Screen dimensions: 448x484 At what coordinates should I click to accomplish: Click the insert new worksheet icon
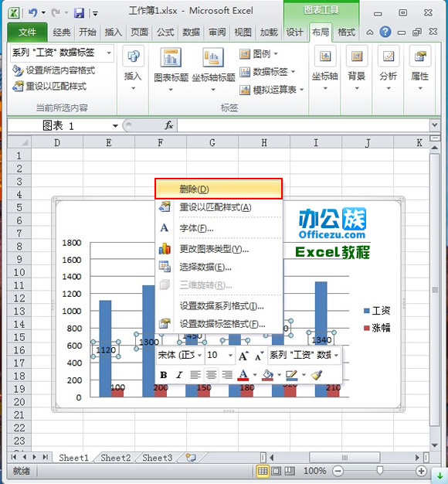[191, 458]
